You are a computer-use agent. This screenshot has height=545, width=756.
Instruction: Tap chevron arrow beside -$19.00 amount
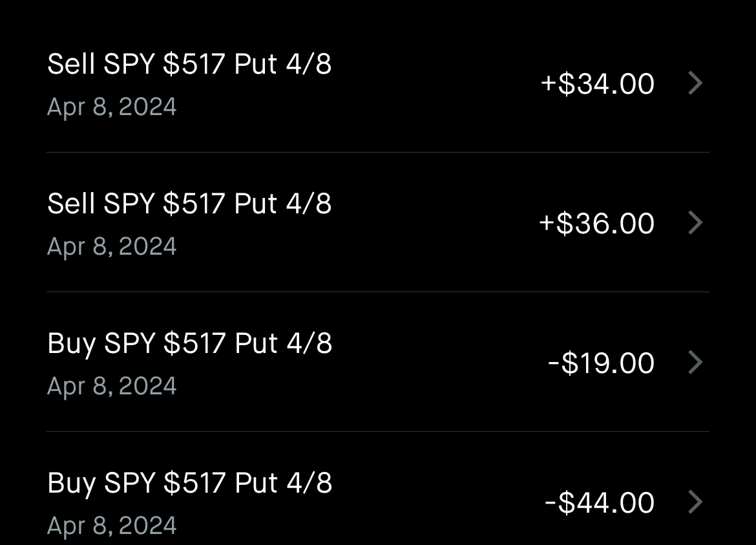[695, 363]
